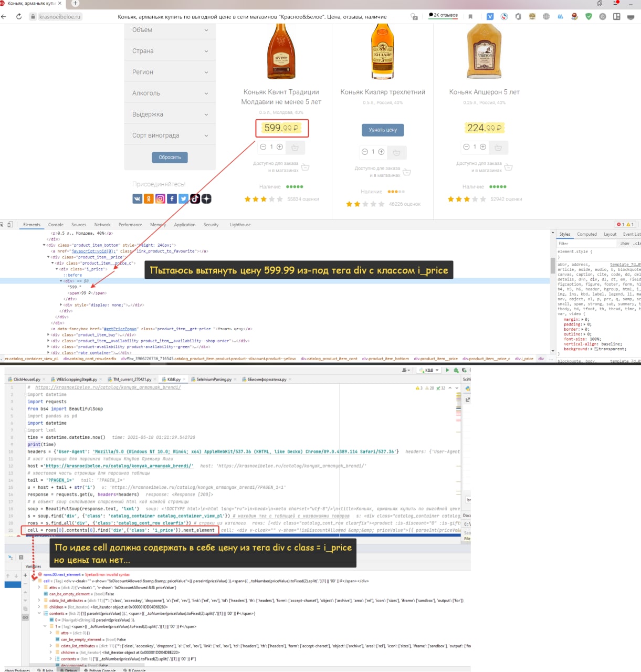Select the DevTools Lighthouse tab
Screen dimensions: 641x672
240,225
